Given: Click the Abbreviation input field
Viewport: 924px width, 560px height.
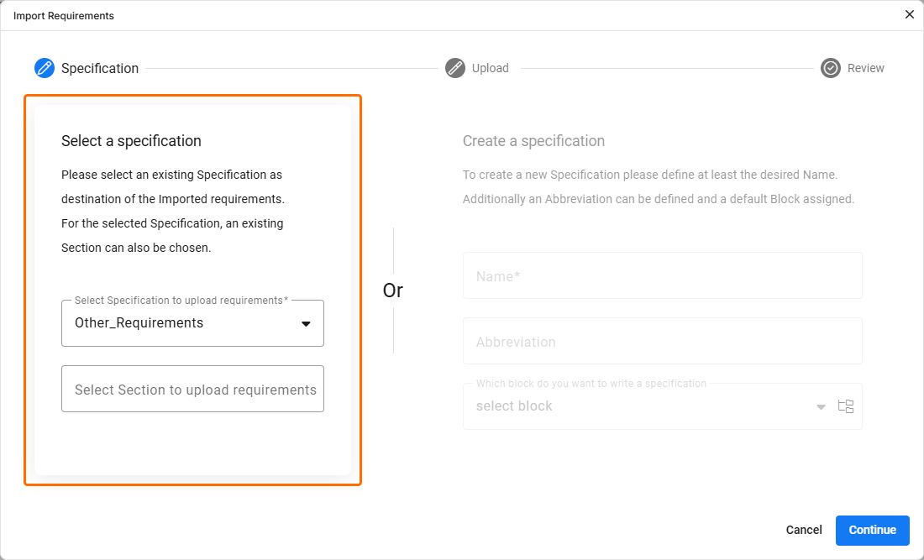Looking at the screenshot, I should pos(662,342).
